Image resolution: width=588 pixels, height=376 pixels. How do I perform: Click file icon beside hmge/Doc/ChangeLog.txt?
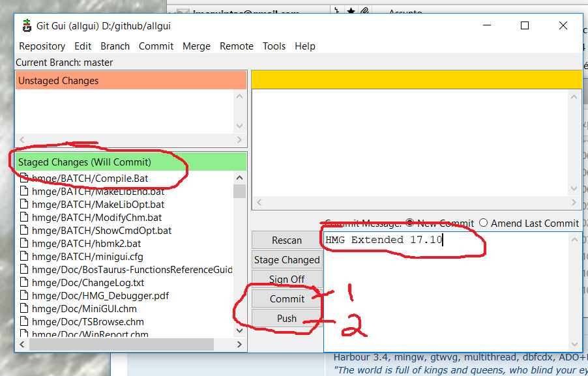point(24,282)
